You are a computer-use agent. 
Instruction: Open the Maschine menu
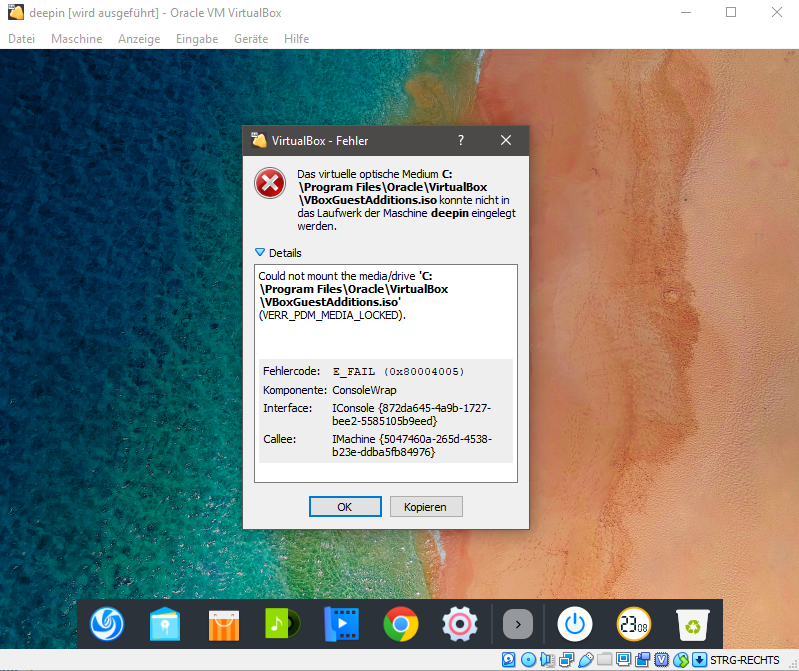76,39
